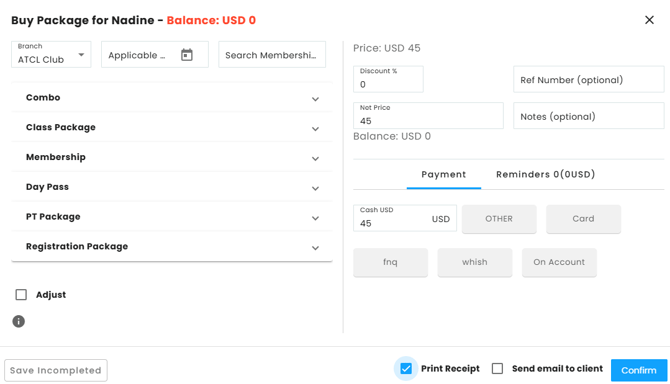This screenshot has width=670, height=384.
Task: Click the Save Incompleted button
Action: pyautogui.click(x=56, y=370)
